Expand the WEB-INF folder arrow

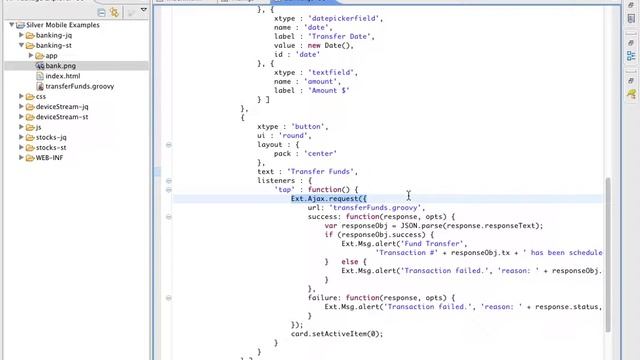21,158
